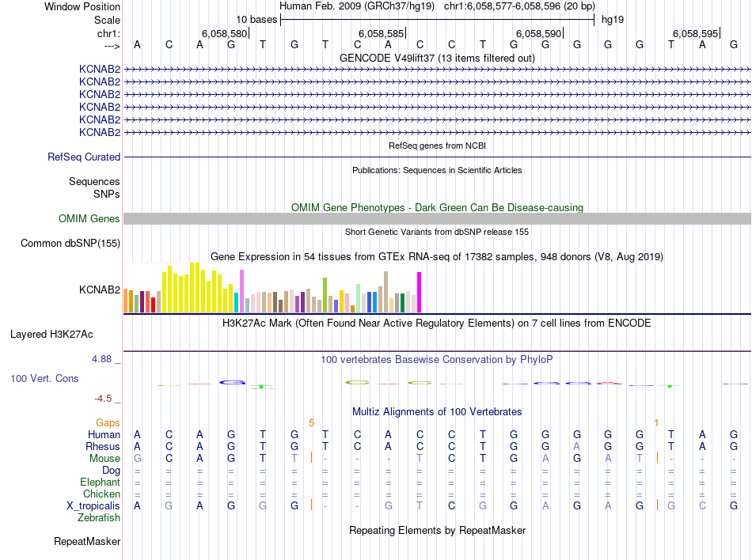Viewport: 752px width, 560px height.
Task: Click the 6,058,595 position marker
Action: click(x=696, y=33)
